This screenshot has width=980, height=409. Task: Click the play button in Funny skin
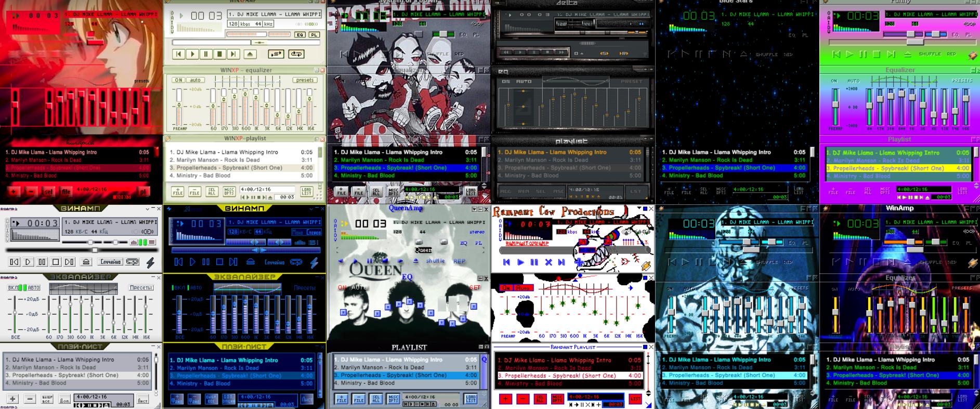850,54
